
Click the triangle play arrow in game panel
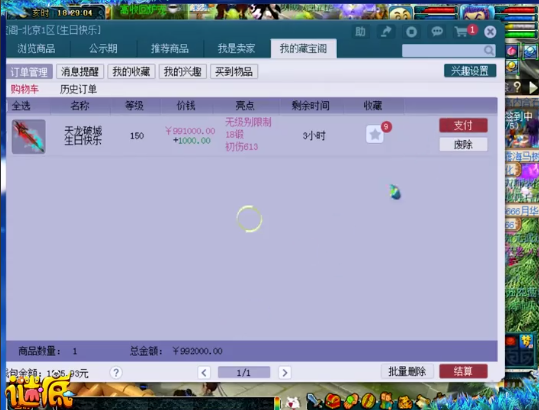533,87
